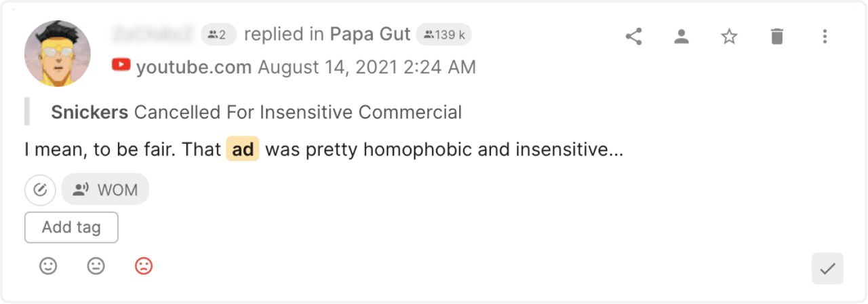Click the Add tag button
The image size is (868, 304).
(x=71, y=227)
